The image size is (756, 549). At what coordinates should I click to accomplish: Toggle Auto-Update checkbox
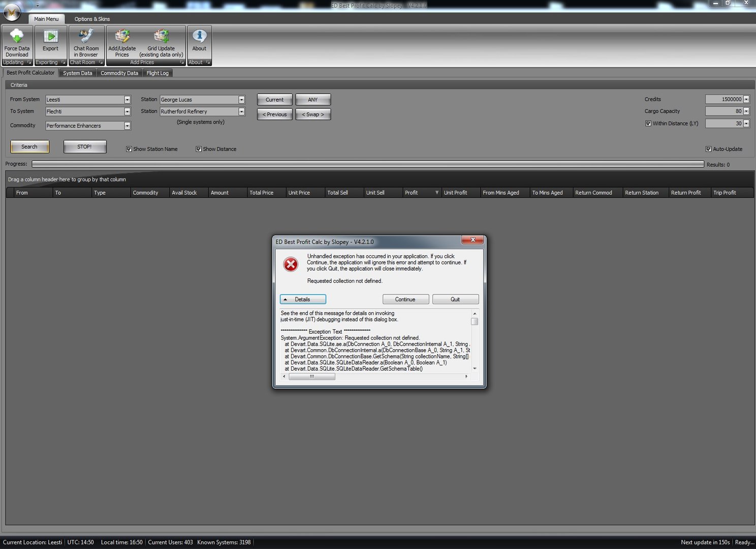click(x=708, y=149)
